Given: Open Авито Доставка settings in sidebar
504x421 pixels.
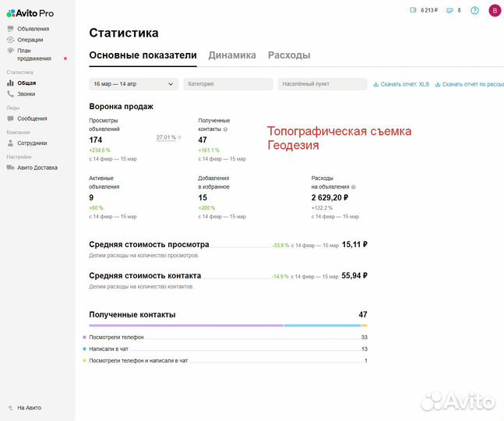Looking at the screenshot, I should [x=37, y=168].
